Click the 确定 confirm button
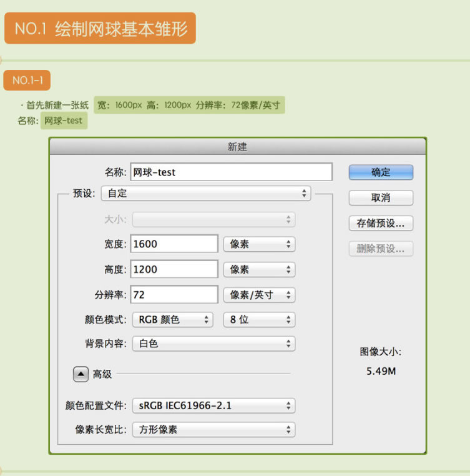The height and width of the screenshot is (476, 470). coord(381,172)
